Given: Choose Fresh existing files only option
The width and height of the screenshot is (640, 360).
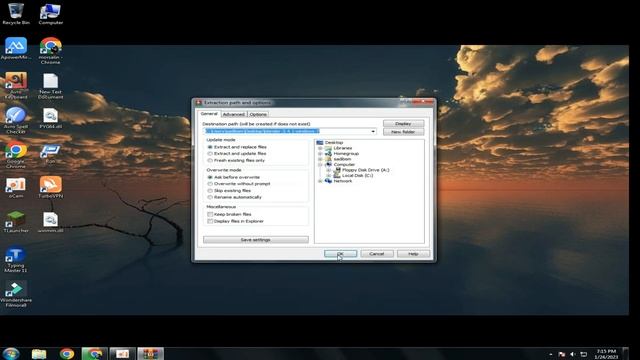Looking at the screenshot, I should 236,160.
